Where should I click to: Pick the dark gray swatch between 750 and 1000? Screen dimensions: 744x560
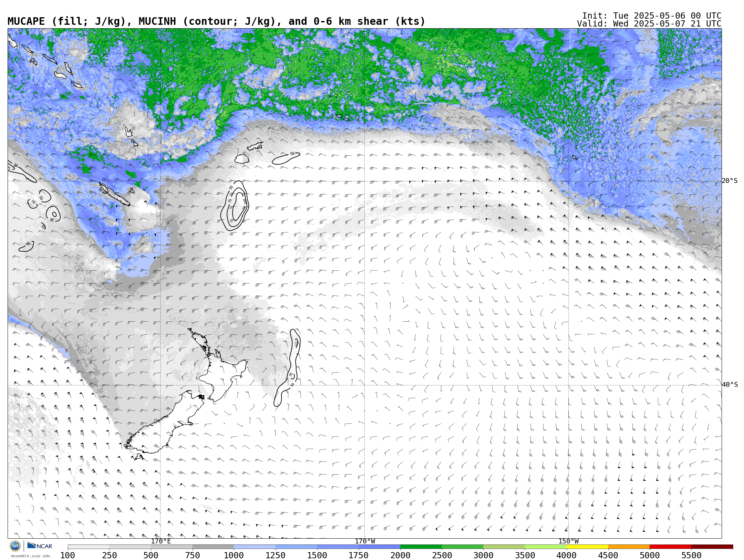tap(213, 547)
